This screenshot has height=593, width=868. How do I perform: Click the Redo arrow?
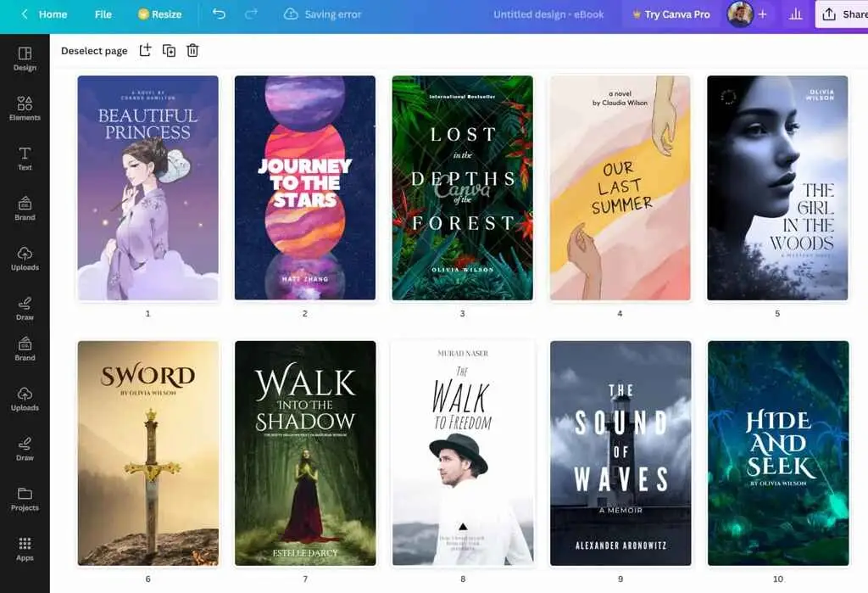251,14
